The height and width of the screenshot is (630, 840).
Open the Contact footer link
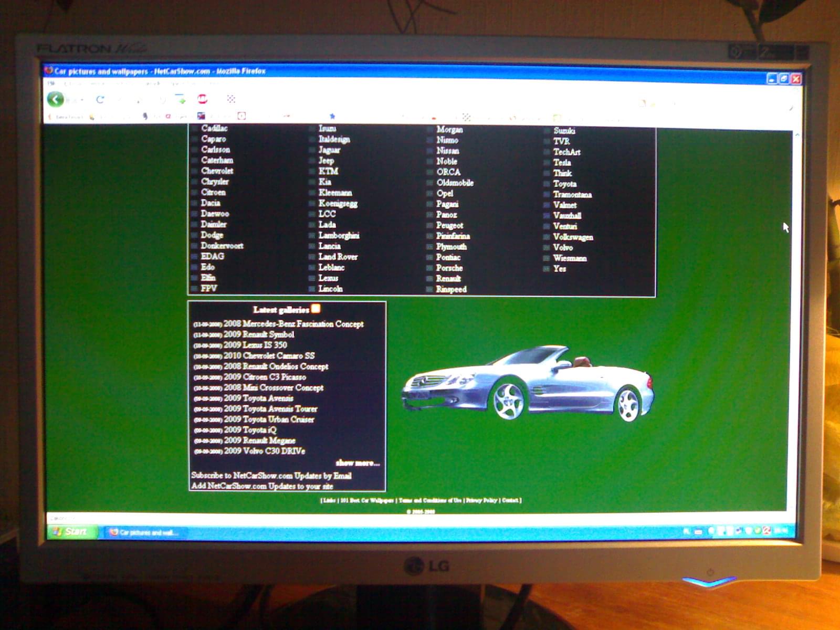pos(510,500)
